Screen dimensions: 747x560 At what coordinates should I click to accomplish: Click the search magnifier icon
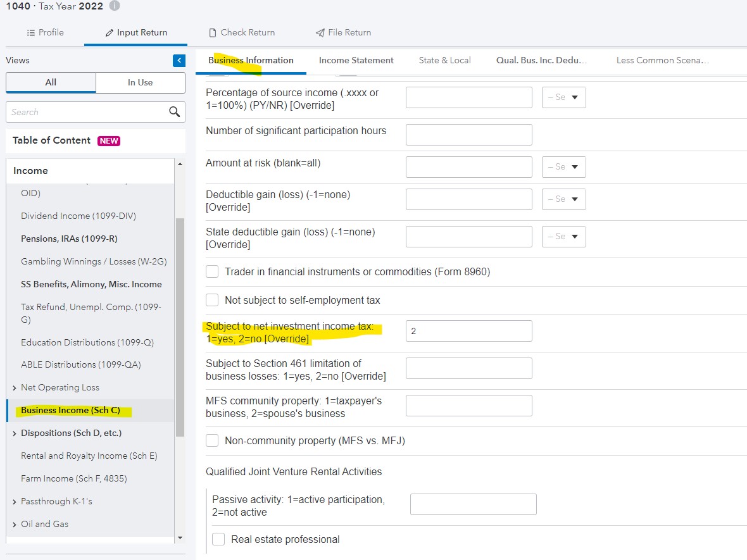[x=175, y=112]
